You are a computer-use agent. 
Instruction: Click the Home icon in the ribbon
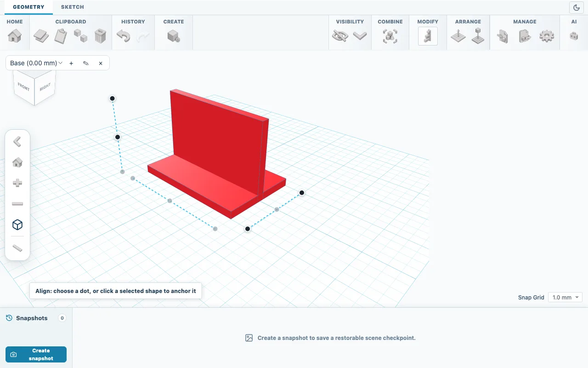tap(15, 36)
